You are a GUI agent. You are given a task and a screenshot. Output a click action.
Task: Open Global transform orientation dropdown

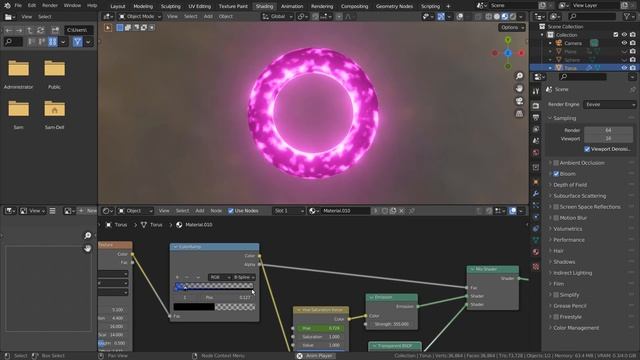point(278,17)
